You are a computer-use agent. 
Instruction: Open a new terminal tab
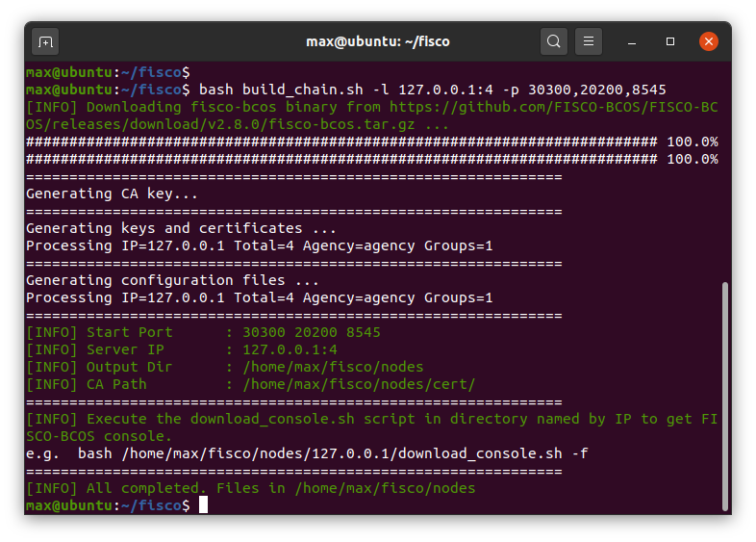(45, 41)
